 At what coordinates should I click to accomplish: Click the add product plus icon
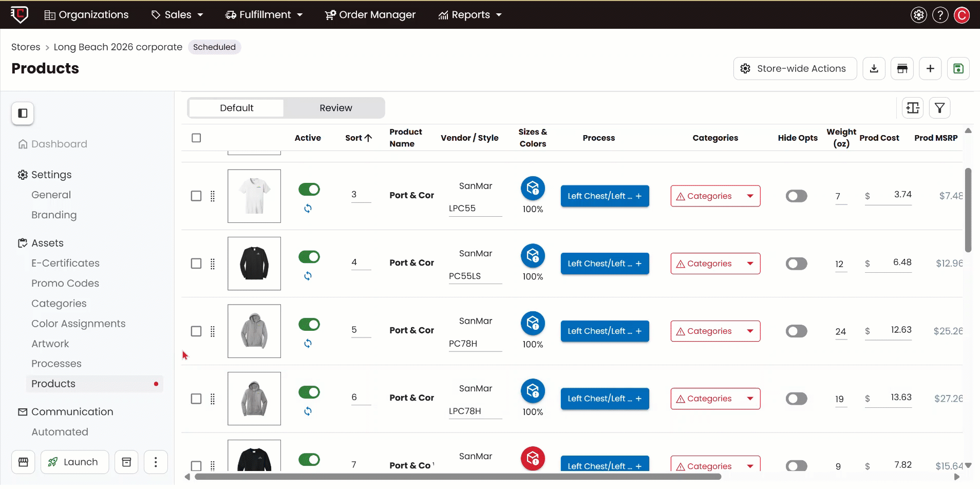click(930, 68)
